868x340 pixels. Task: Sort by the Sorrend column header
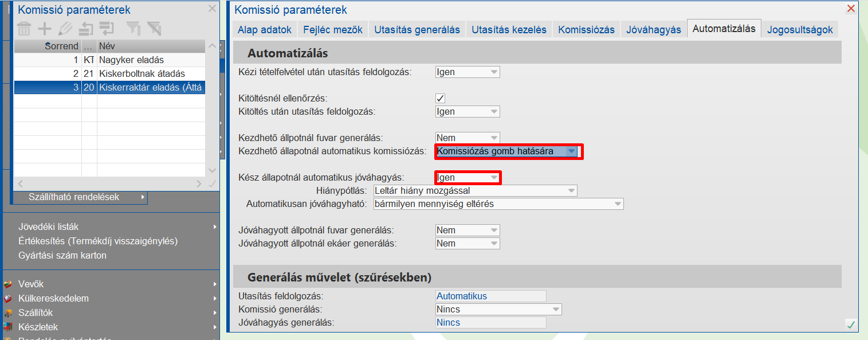point(48,46)
